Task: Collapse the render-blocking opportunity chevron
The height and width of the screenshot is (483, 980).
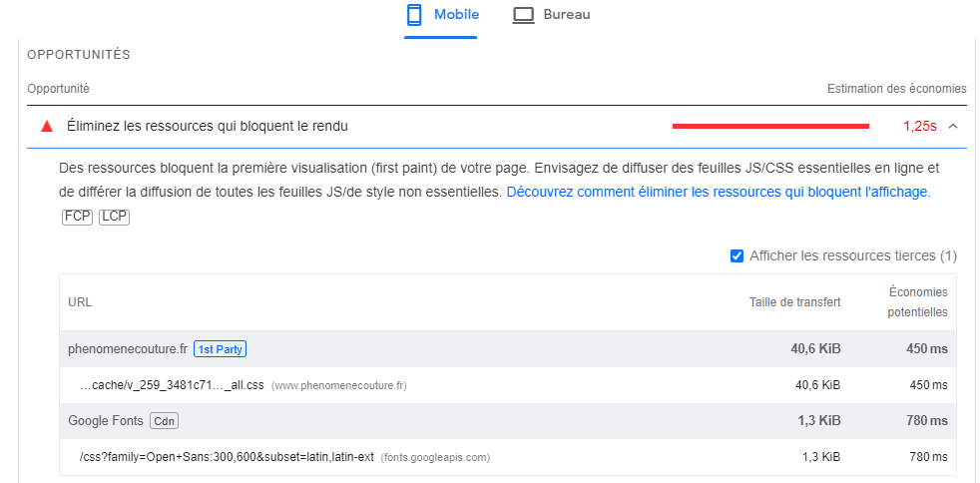Action: [953, 127]
